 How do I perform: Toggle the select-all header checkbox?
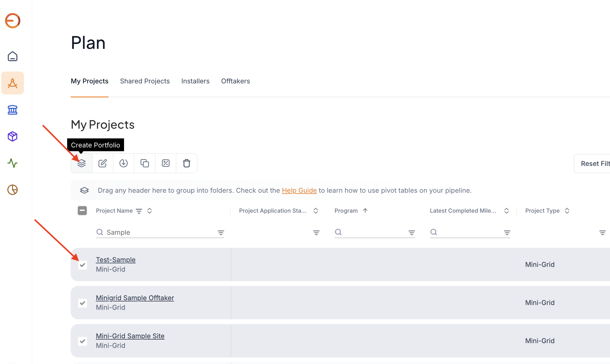tap(82, 211)
